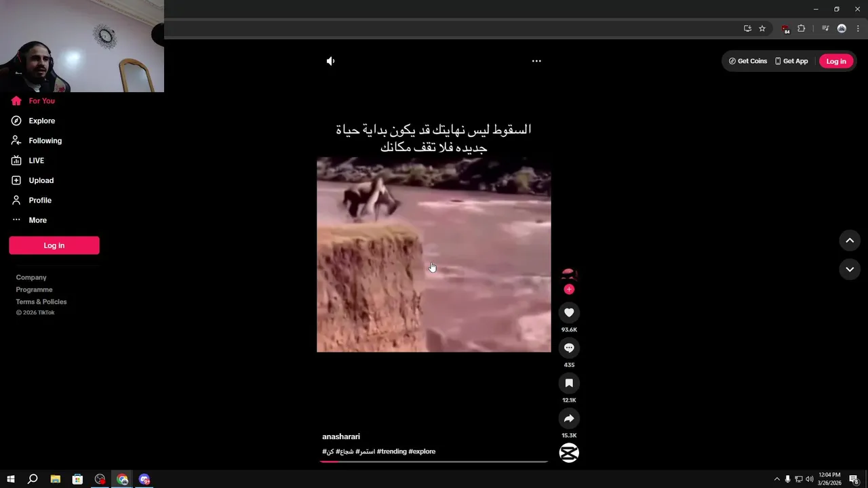868x488 pixels.
Task: Go to next video with down chevron
Action: click(x=850, y=269)
